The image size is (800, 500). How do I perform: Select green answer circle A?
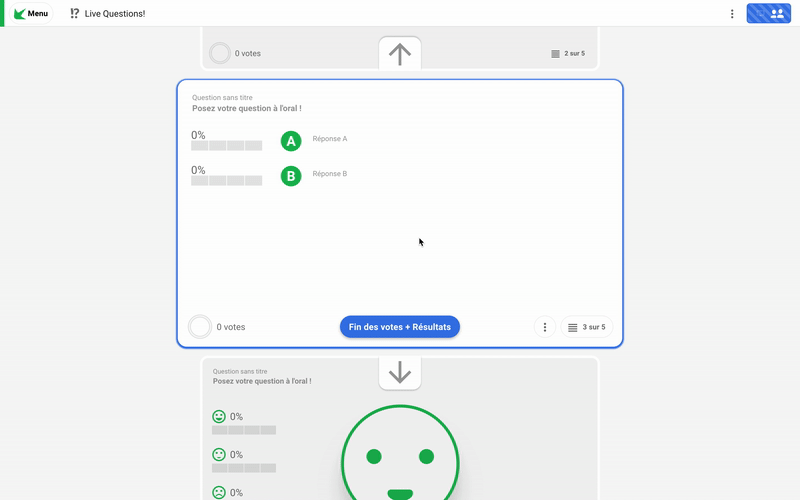[x=291, y=141]
